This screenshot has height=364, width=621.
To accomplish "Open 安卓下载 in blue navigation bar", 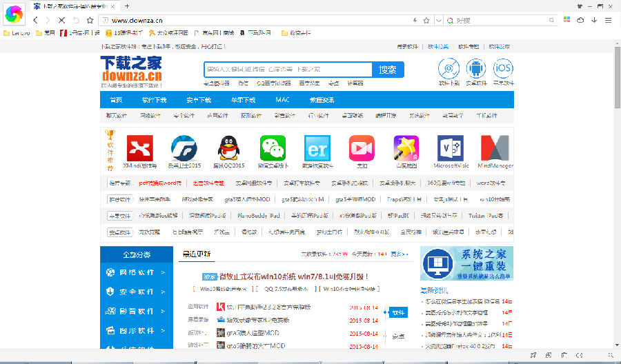I will (x=199, y=100).
